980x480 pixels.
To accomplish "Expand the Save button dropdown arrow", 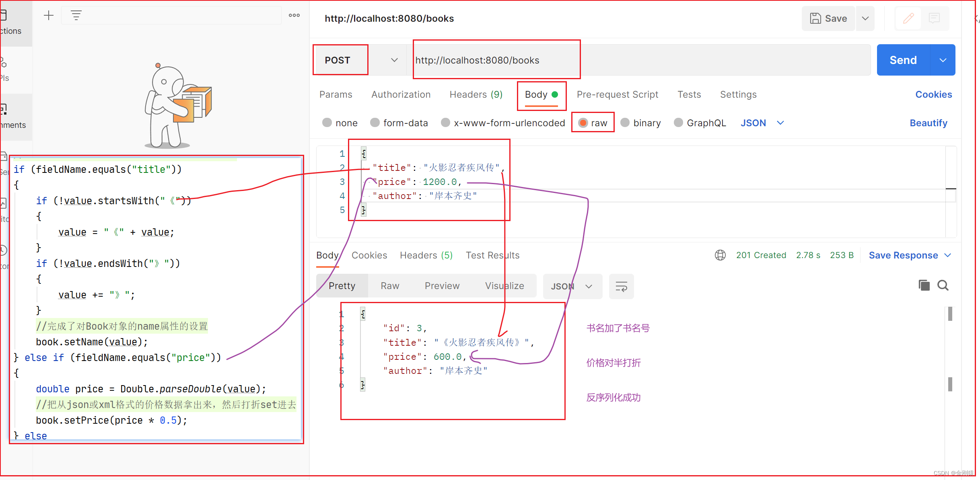I will (865, 18).
